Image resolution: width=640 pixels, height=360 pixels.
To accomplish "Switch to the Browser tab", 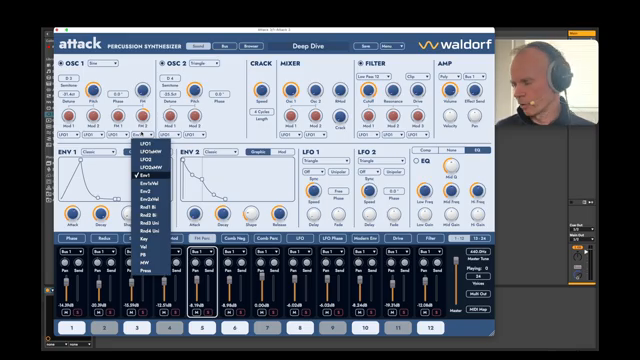I will 251,46.
